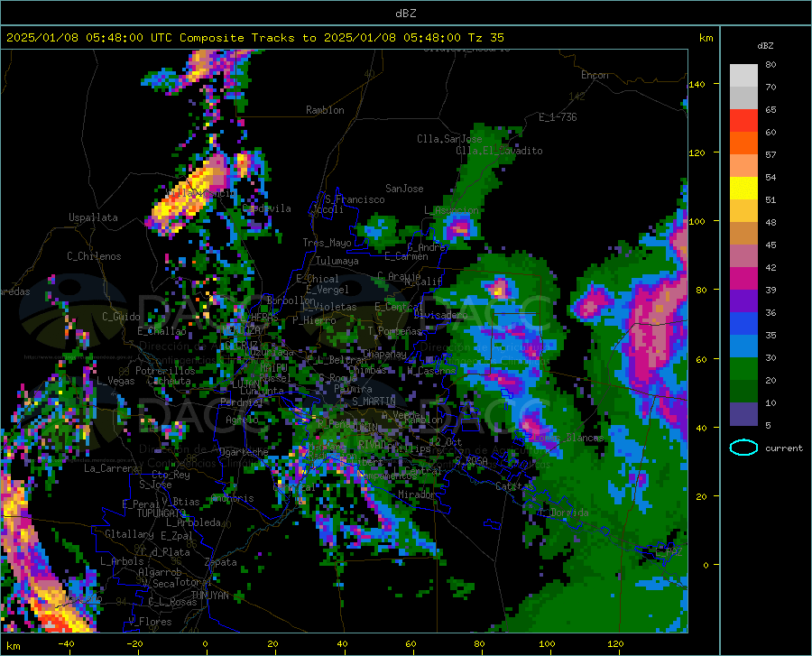This screenshot has height=656, width=812.
Task: Select the 'E_Challao' place label
Action: pos(161,331)
